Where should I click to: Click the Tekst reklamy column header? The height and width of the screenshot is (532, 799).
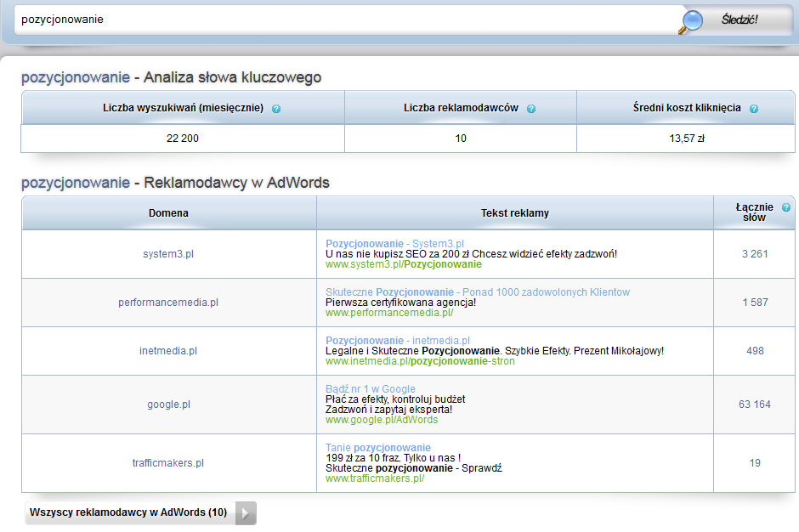click(514, 213)
